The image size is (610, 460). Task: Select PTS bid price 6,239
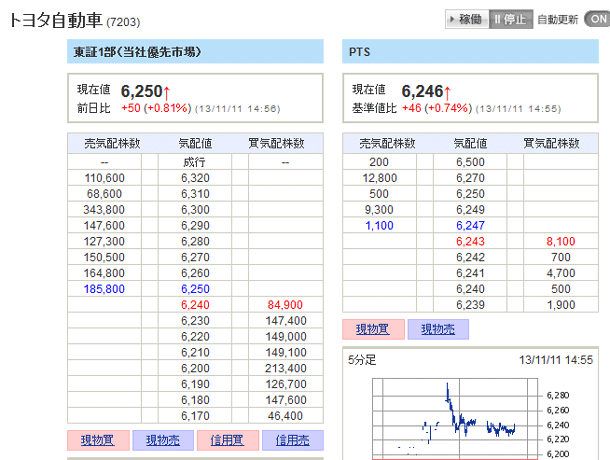tap(470, 305)
